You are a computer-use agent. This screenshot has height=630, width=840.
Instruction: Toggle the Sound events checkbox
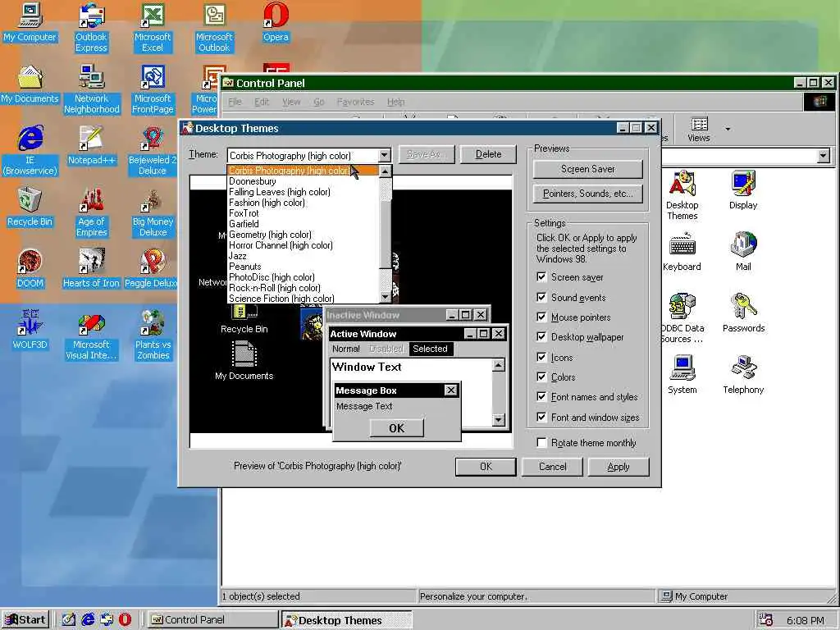(541, 297)
